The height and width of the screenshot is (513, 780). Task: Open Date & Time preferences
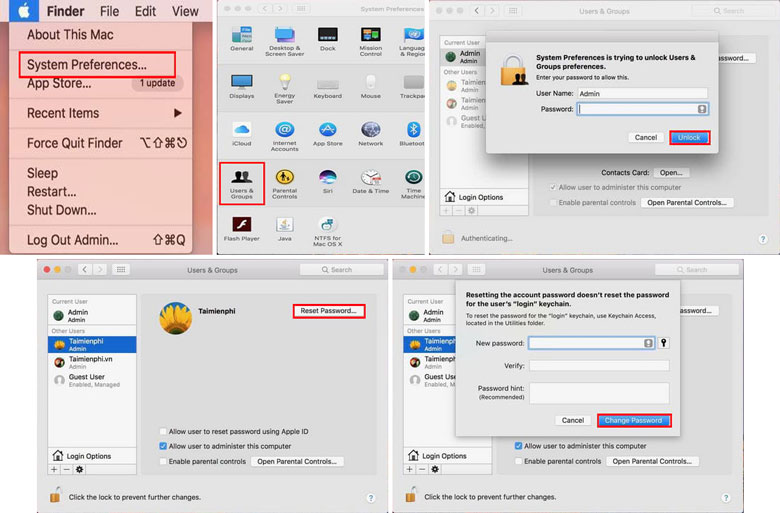tap(371, 177)
